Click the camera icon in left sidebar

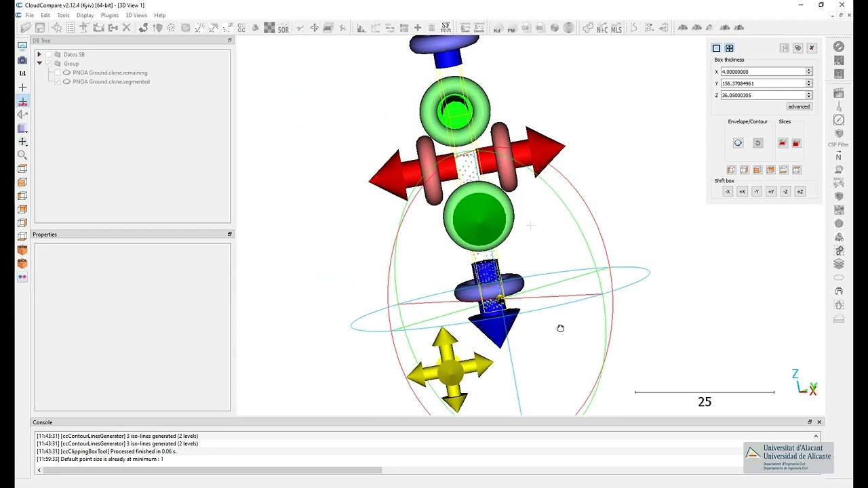point(22,60)
